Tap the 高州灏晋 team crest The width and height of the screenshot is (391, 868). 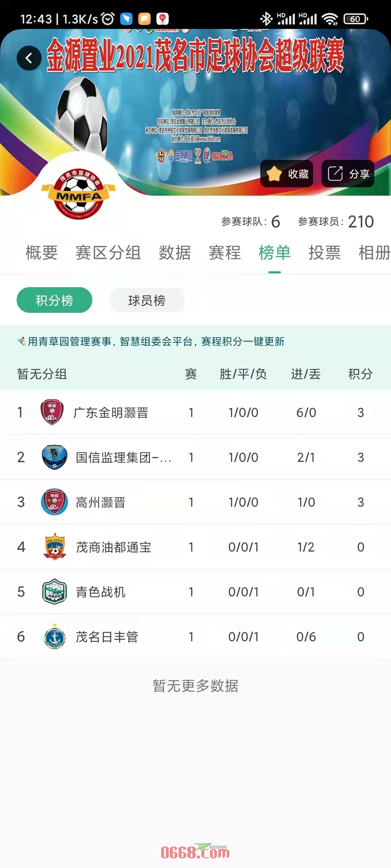[x=54, y=502]
